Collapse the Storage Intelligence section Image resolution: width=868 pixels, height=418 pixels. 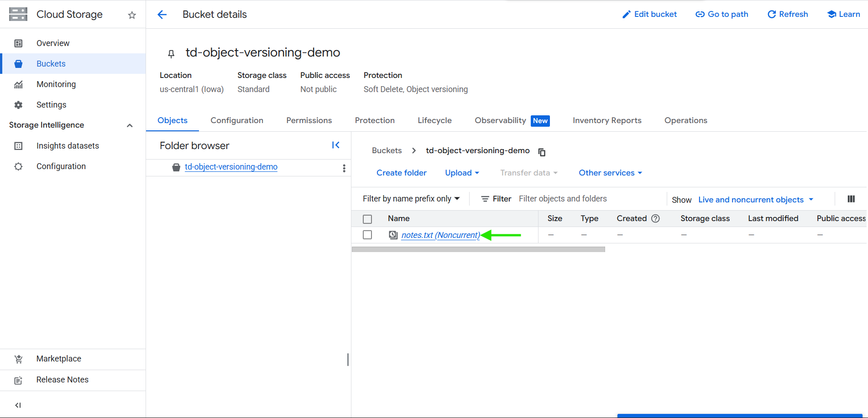tap(130, 125)
